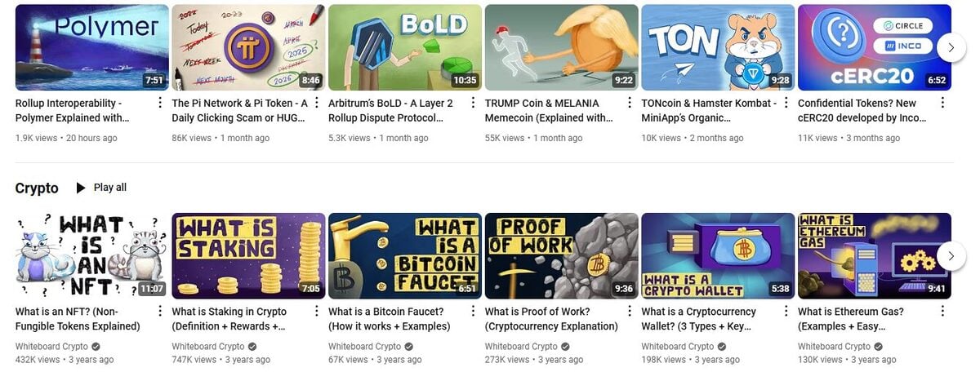
Task: Open options menu for Confidential Tokens cERC20 video
Action: (942, 103)
